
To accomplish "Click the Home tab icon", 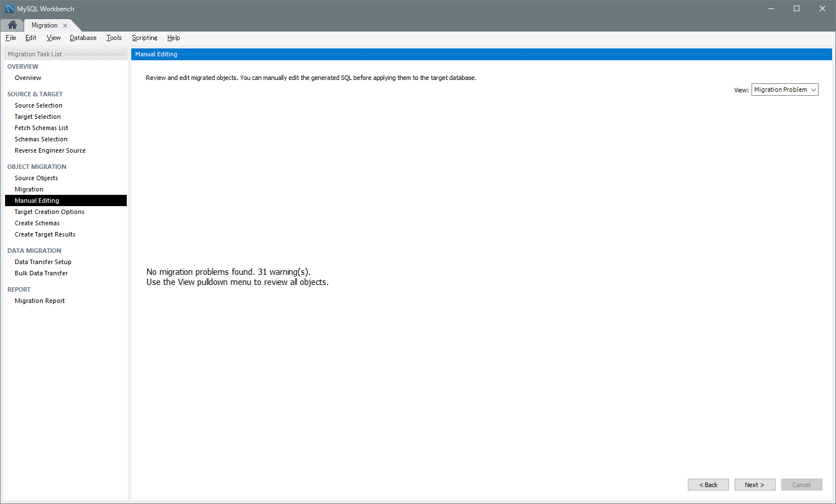I will [12, 25].
